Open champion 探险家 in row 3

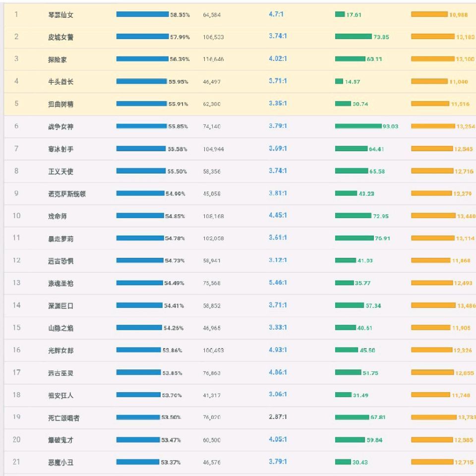pyautogui.click(x=58, y=59)
